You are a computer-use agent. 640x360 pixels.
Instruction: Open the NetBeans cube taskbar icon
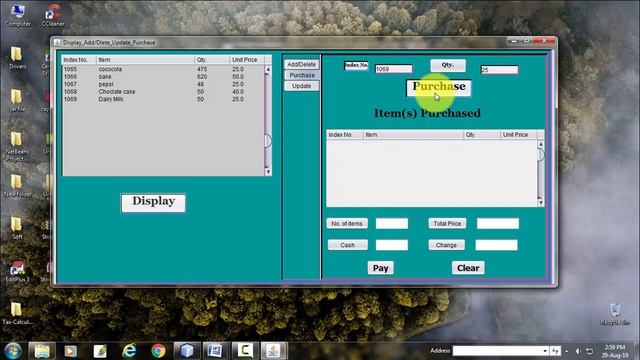click(x=187, y=351)
